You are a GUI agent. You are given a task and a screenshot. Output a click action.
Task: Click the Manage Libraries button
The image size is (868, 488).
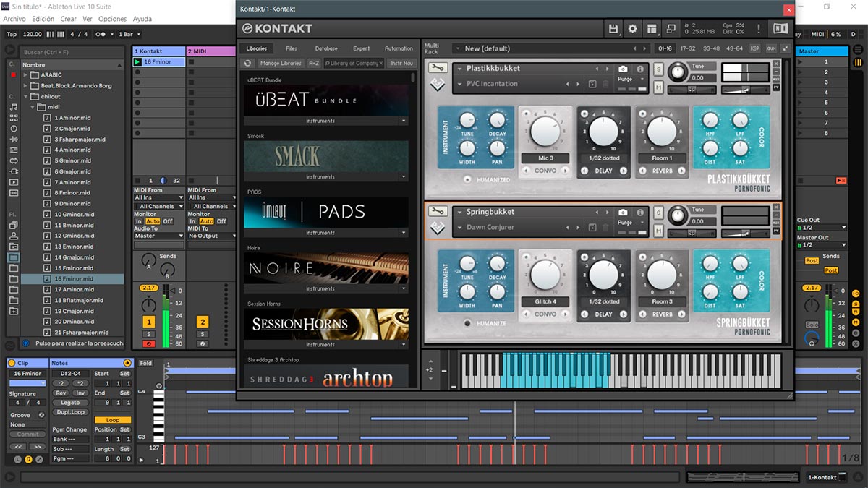pos(280,64)
